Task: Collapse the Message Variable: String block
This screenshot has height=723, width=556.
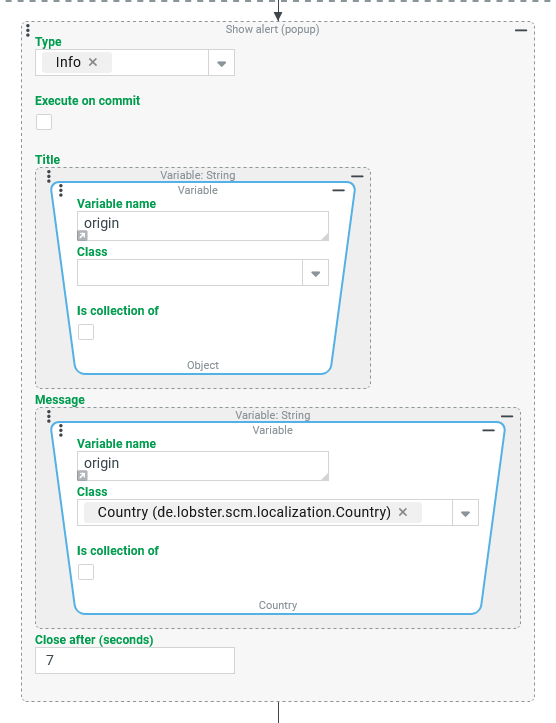Action: click(x=507, y=416)
